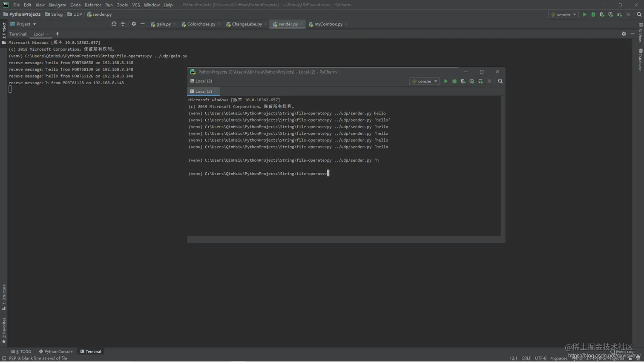Hide the Terminal panel with the minus icon
The width and height of the screenshot is (644, 362).
(632, 34)
